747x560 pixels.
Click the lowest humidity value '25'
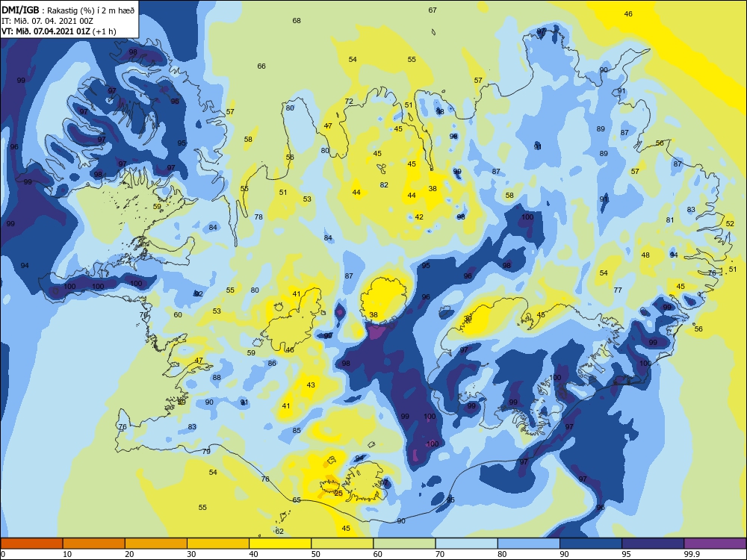click(338, 493)
